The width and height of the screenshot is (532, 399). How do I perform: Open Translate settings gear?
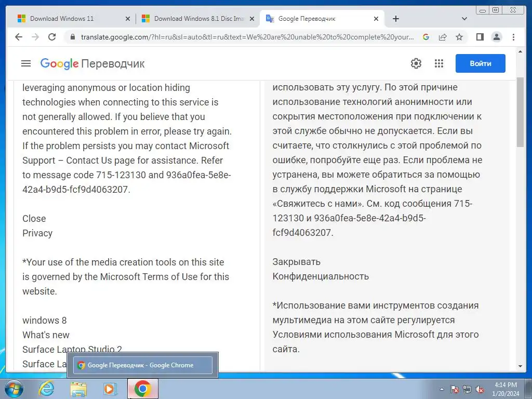[x=416, y=63]
